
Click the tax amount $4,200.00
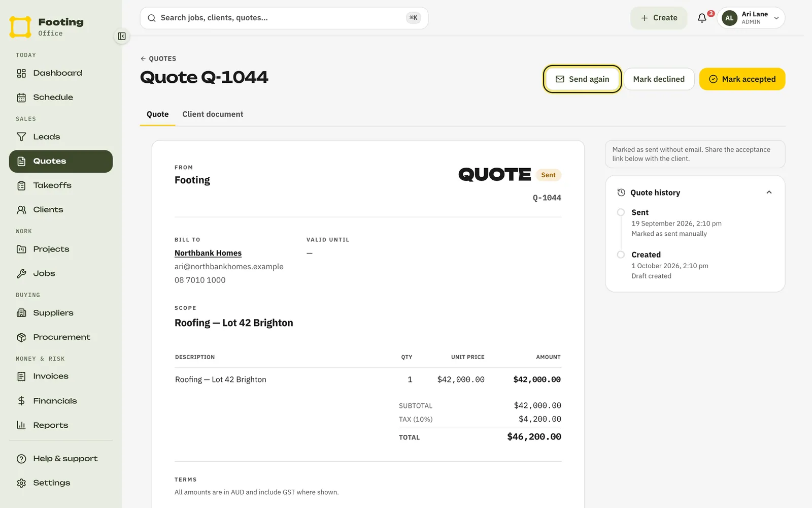pos(539,419)
